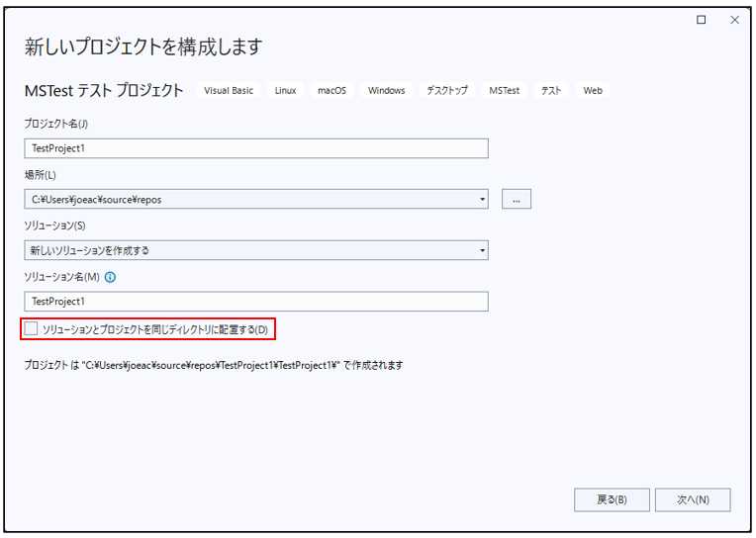Screen dimensions: 756x538
Task: Select the MSTest tag
Action: click(x=504, y=91)
